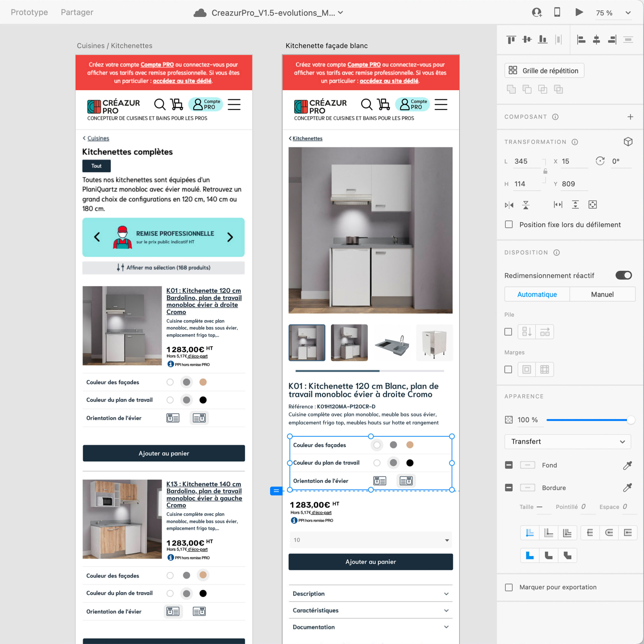The image size is (644, 644).
Task: Pick Fond color with eyedropper
Action: pos(627,465)
